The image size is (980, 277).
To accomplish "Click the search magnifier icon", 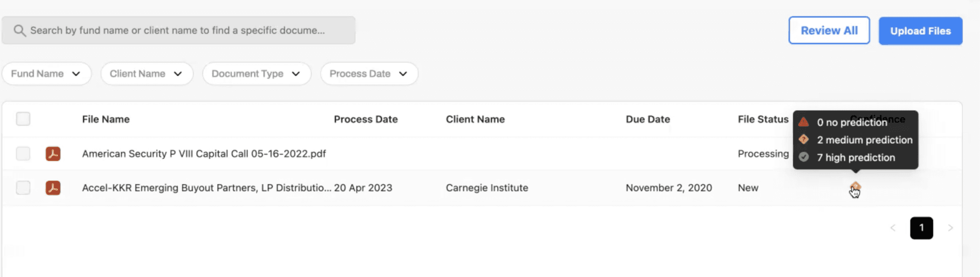I will pos(19,30).
